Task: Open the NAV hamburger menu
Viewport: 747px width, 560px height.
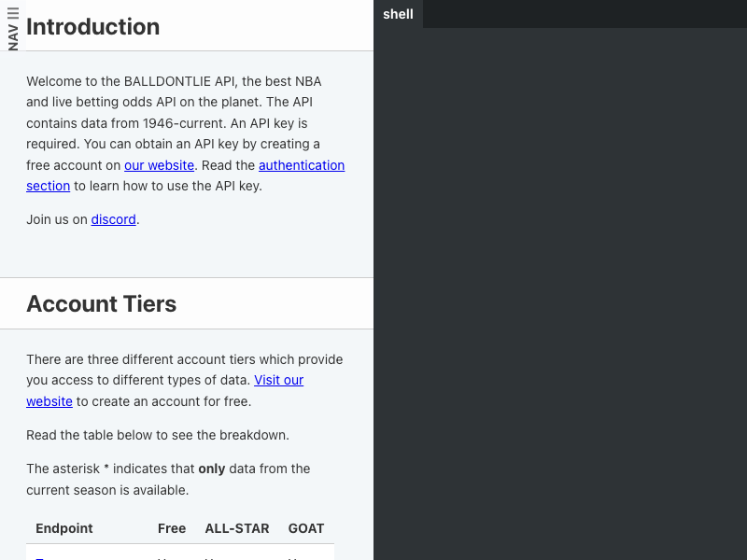Action: [13, 13]
